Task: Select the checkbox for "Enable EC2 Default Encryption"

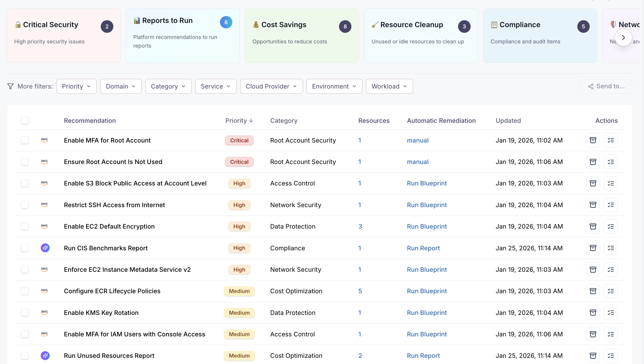Action: click(x=25, y=226)
